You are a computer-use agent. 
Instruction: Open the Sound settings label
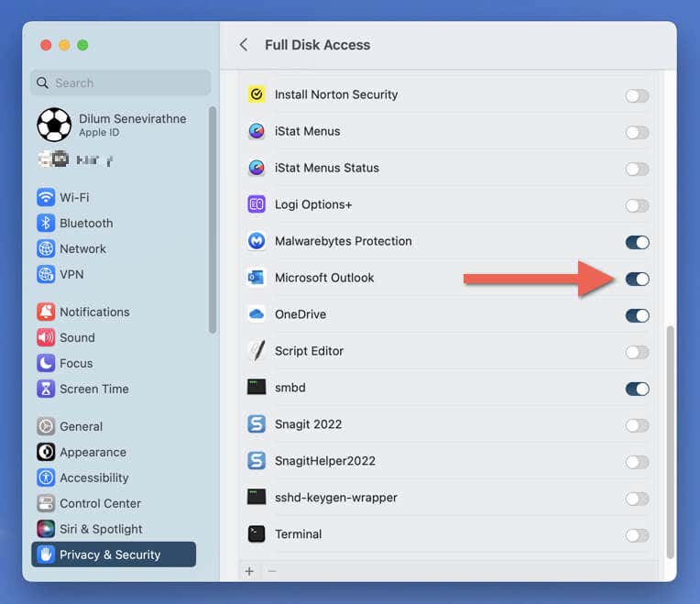[x=77, y=337]
